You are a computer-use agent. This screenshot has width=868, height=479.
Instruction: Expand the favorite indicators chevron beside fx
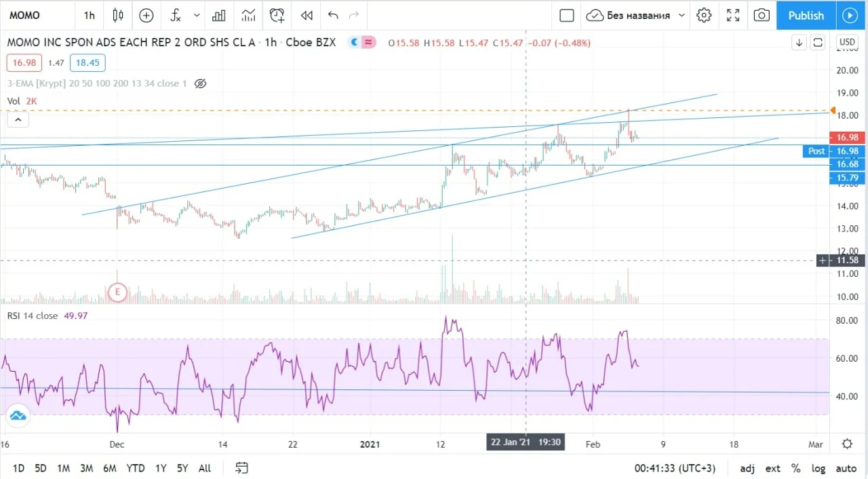[197, 15]
